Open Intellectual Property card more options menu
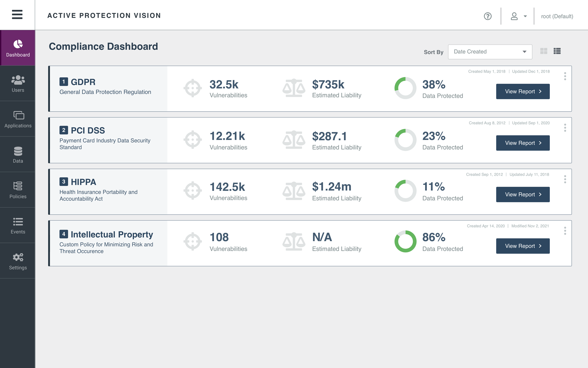Image resolution: width=588 pixels, height=368 pixels. (565, 231)
